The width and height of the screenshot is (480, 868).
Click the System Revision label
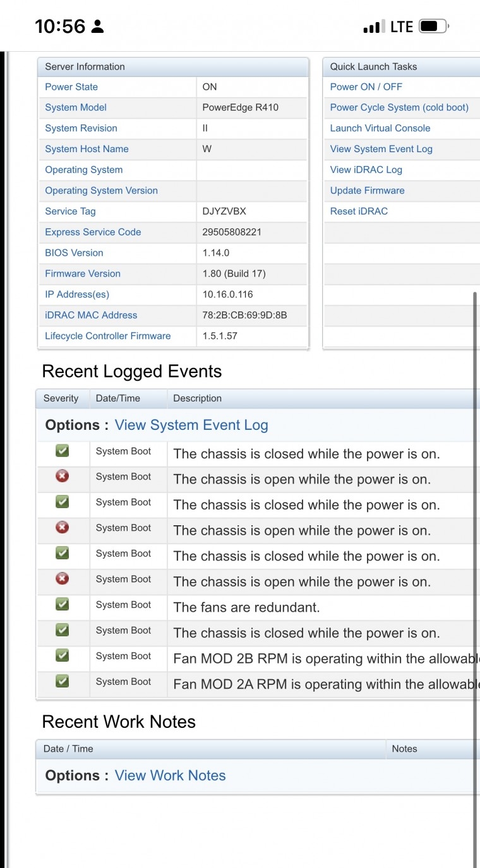(81, 128)
